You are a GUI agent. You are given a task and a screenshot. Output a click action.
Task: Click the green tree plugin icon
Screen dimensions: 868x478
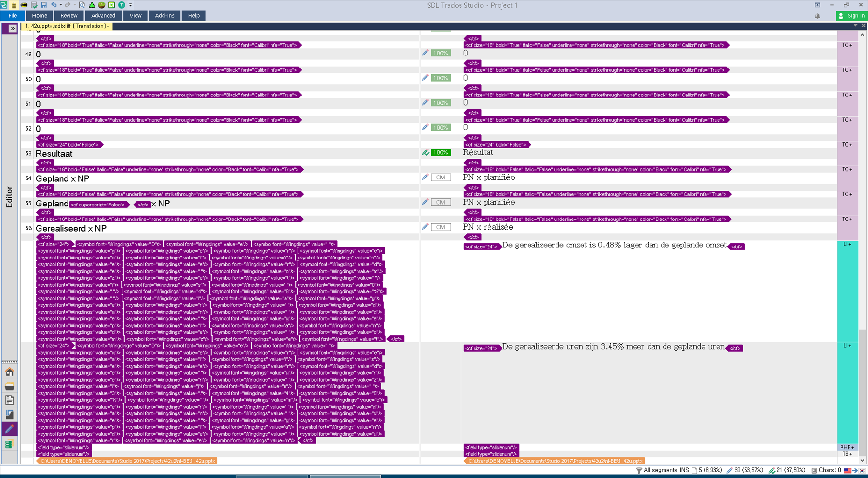[92, 5]
